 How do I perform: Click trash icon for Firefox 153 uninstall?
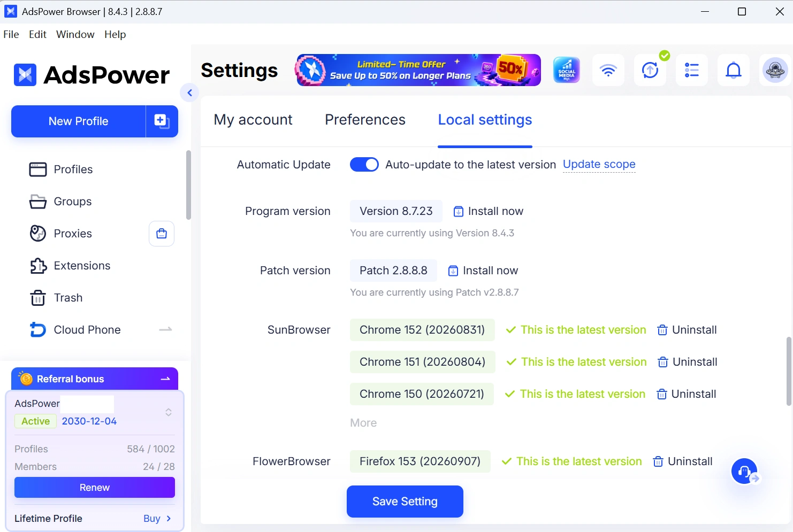click(658, 461)
